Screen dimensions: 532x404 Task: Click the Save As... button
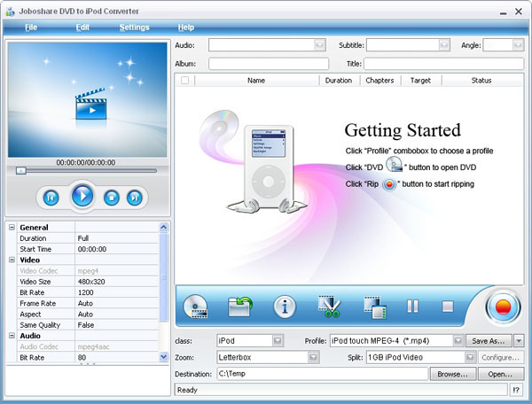(x=489, y=340)
